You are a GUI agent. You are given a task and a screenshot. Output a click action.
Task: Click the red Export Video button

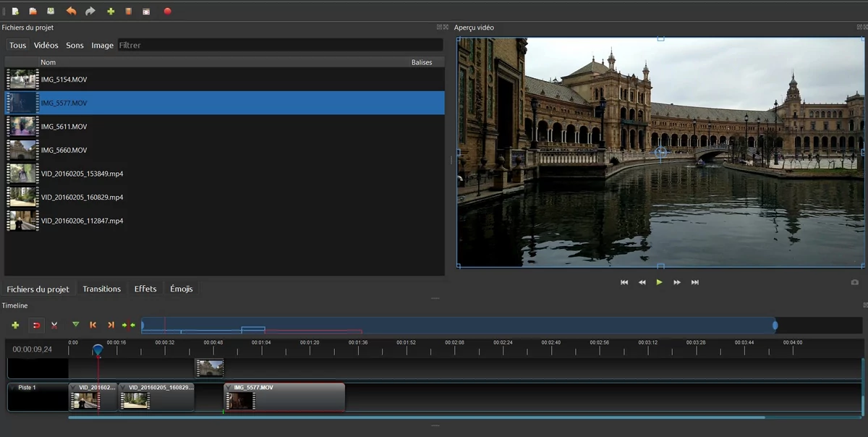(x=167, y=12)
